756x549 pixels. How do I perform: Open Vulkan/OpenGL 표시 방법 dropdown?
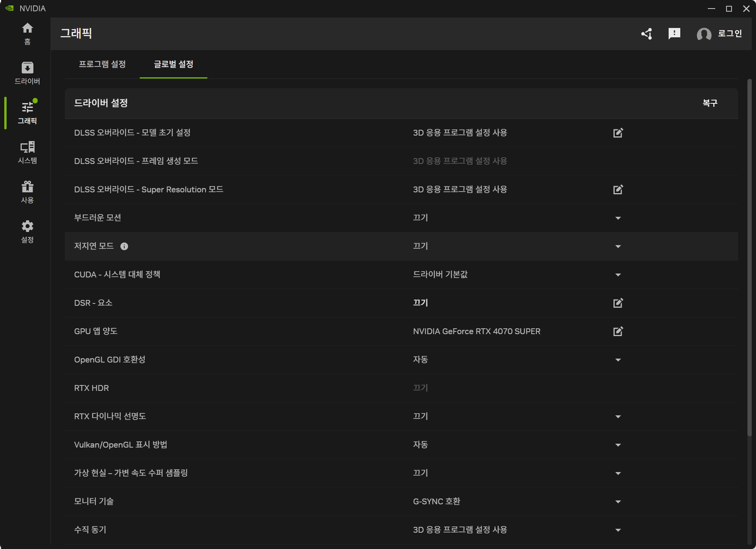pyautogui.click(x=618, y=445)
